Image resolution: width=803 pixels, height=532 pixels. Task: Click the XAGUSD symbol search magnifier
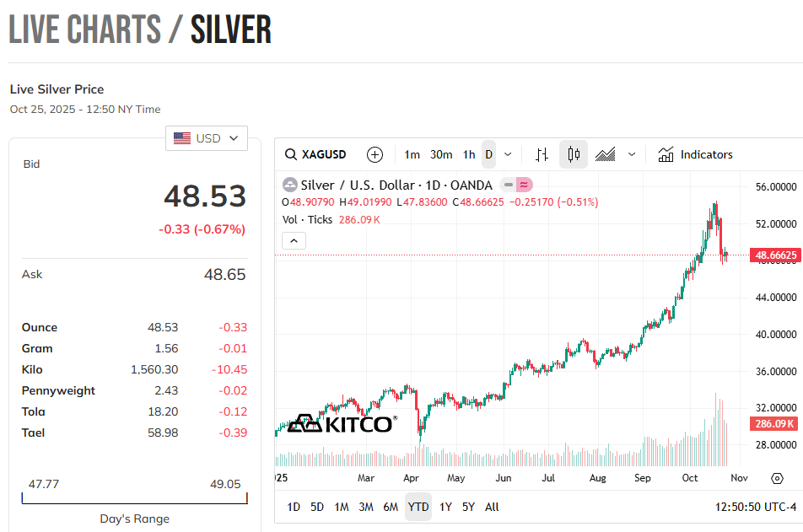click(x=291, y=155)
